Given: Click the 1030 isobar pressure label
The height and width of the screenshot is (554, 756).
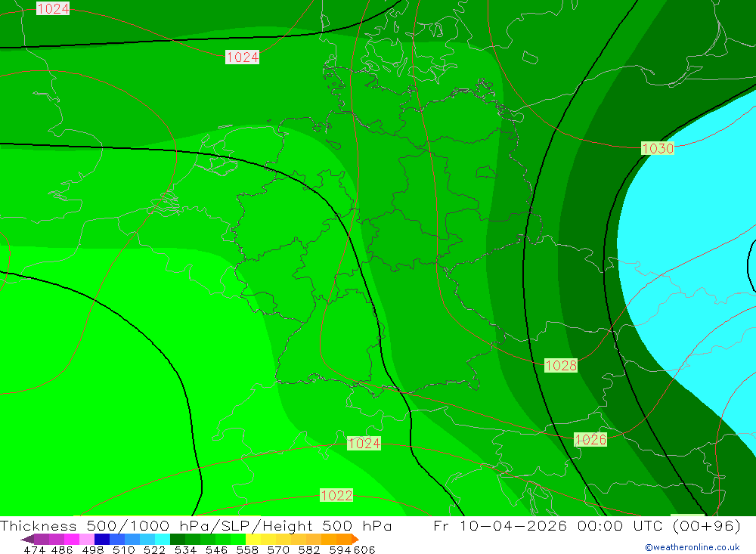Looking at the screenshot, I should pos(657,148).
